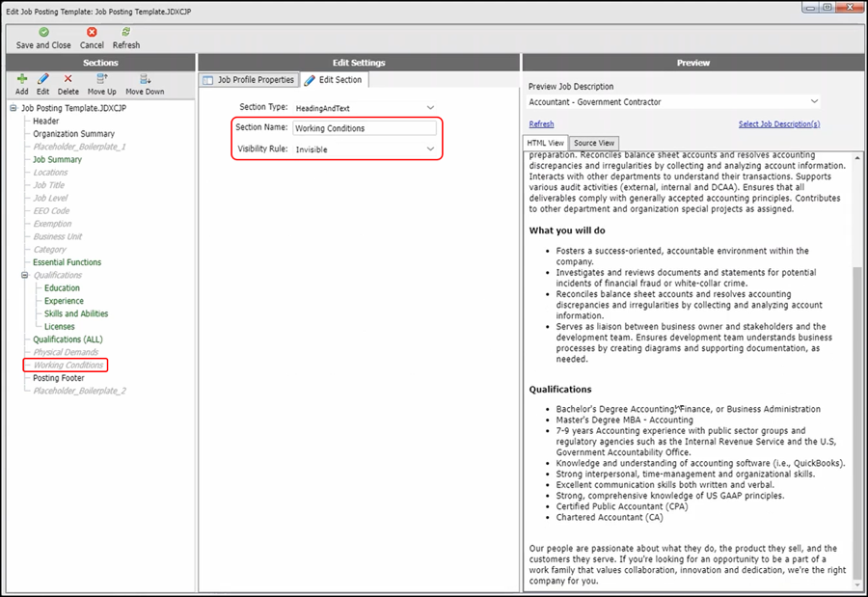
Task: Click the Select Job Description(s) link
Action: click(x=778, y=124)
